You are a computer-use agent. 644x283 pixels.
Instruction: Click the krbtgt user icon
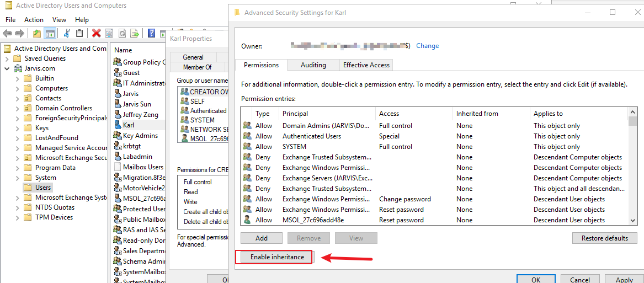[118, 146]
